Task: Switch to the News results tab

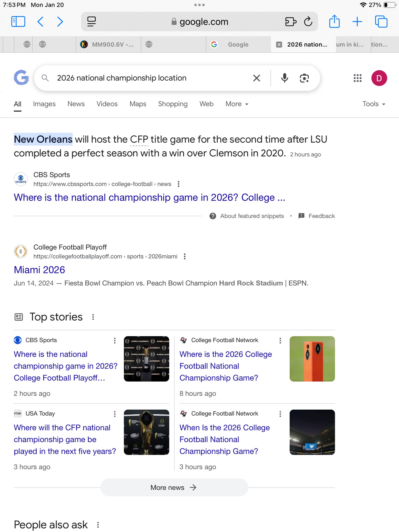Action: click(x=76, y=104)
